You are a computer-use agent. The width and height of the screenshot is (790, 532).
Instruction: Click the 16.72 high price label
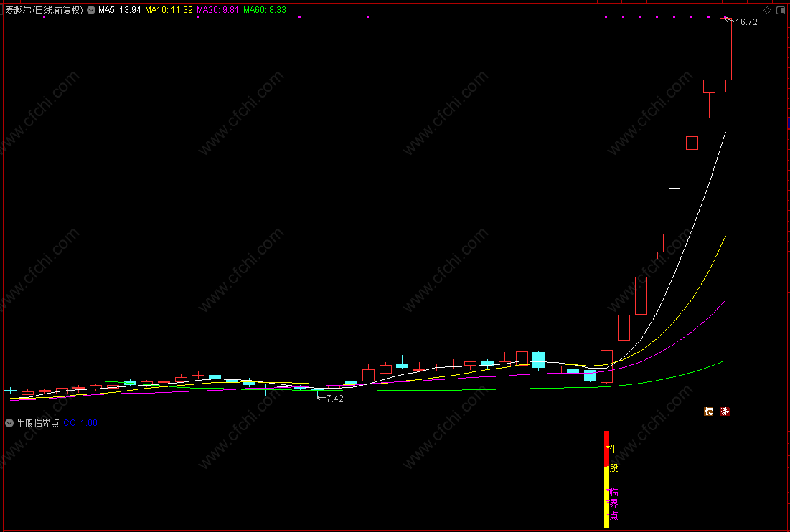coord(746,22)
